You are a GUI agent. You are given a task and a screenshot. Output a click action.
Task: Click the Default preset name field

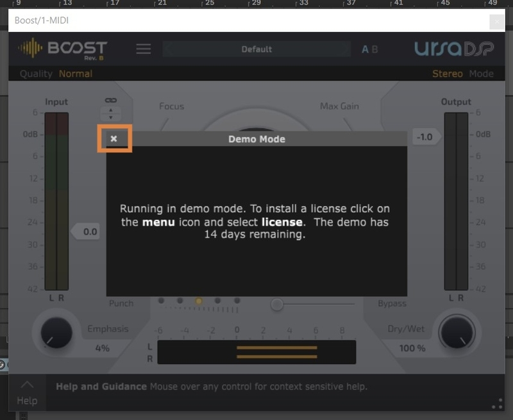coord(256,49)
